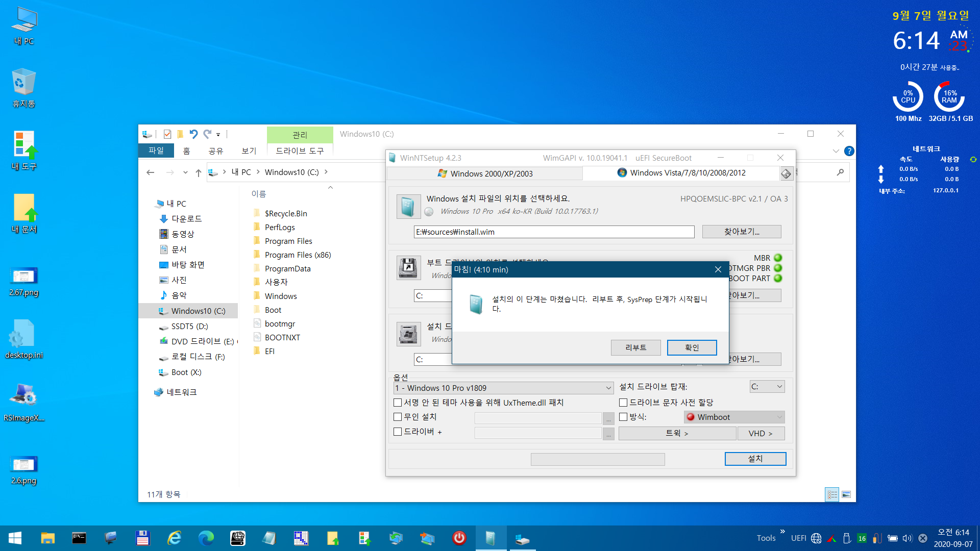Open Explorer help question mark icon

[x=849, y=151]
